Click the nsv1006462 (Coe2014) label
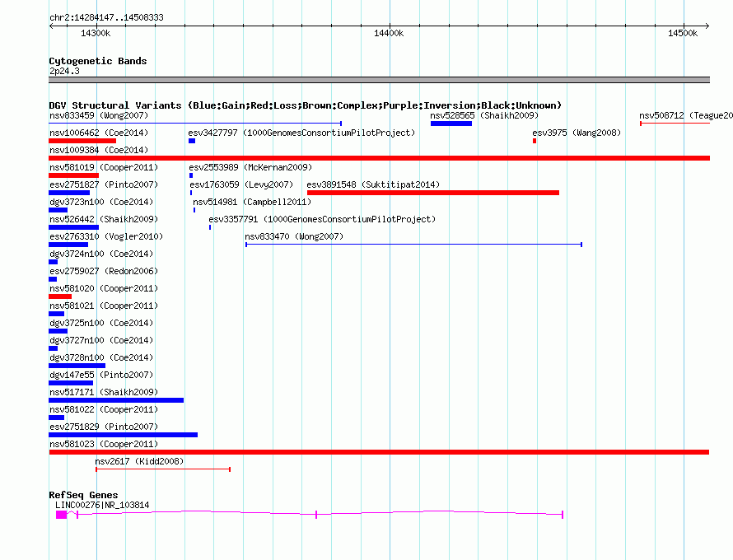 point(99,133)
